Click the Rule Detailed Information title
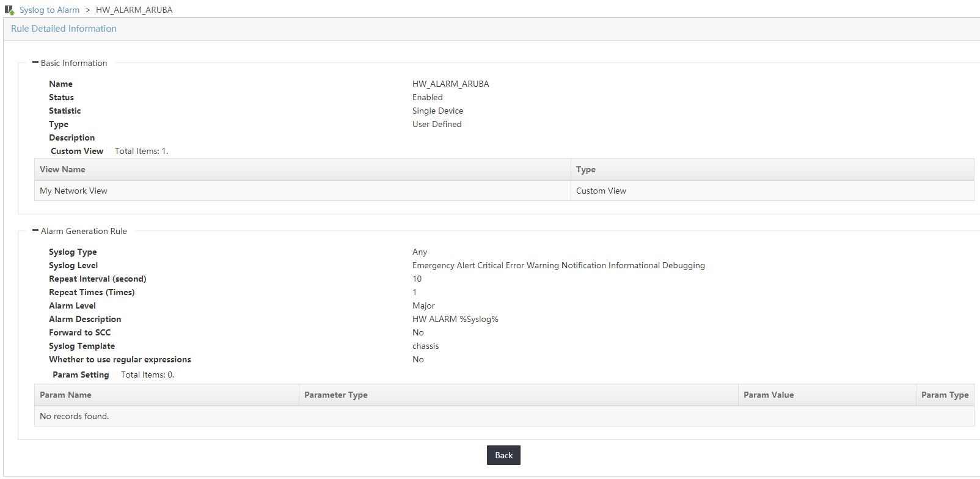This screenshot has height=479, width=980. 64,29
